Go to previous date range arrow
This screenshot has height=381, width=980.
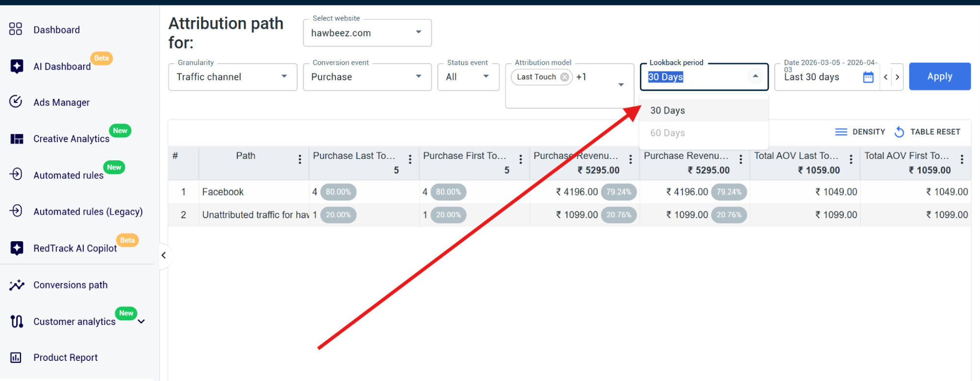click(885, 77)
